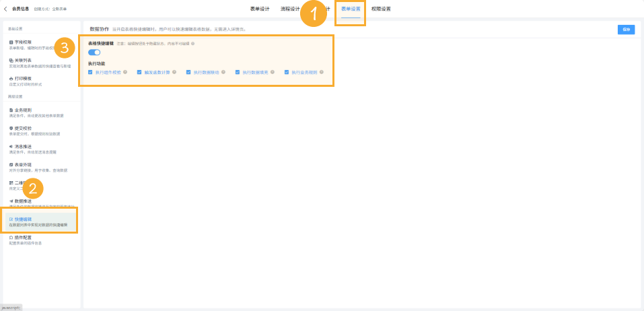Viewport: 644px width, 311px height.
Task: Open the 打印模板 settings
Action: [x=24, y=78]
